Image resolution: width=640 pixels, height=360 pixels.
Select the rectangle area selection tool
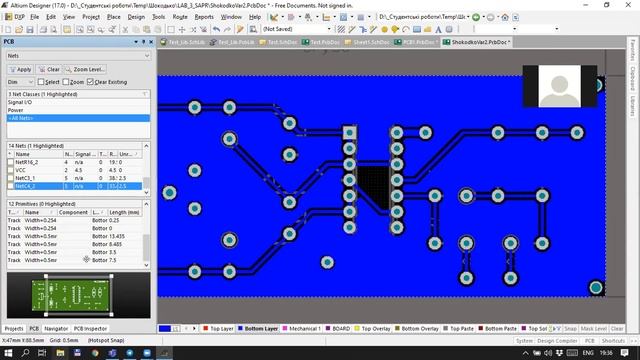coord(171,29)
